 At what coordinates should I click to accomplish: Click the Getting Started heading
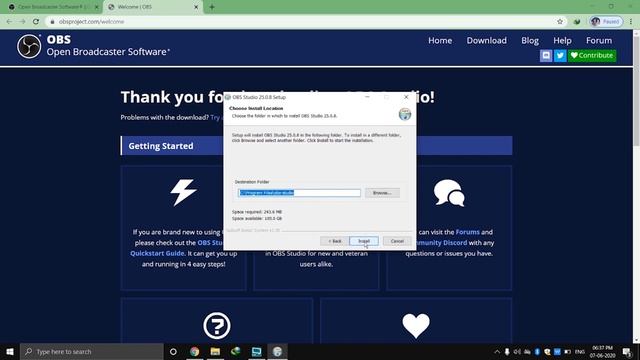(x=161, y=146)
